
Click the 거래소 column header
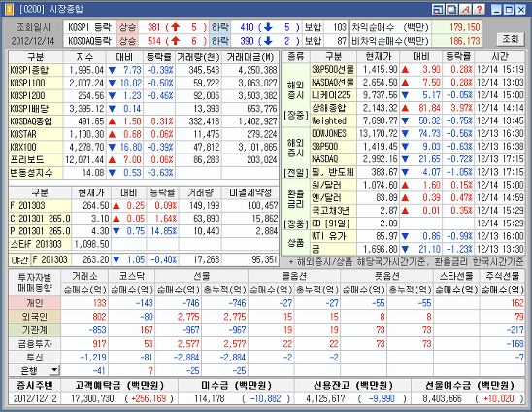click(x=84, y=276)
